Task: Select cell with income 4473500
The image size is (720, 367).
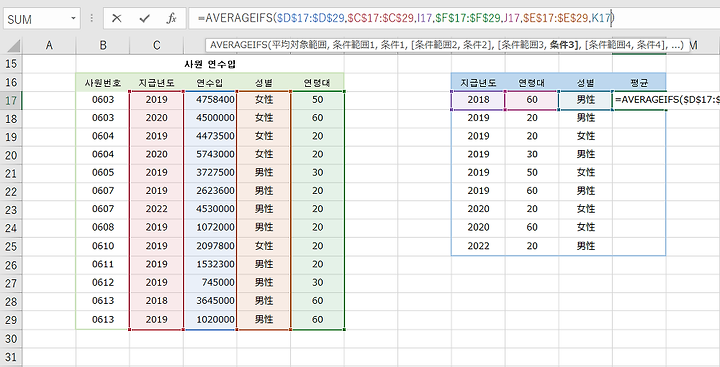Action: pyautogui.click(x=210, y=136)
